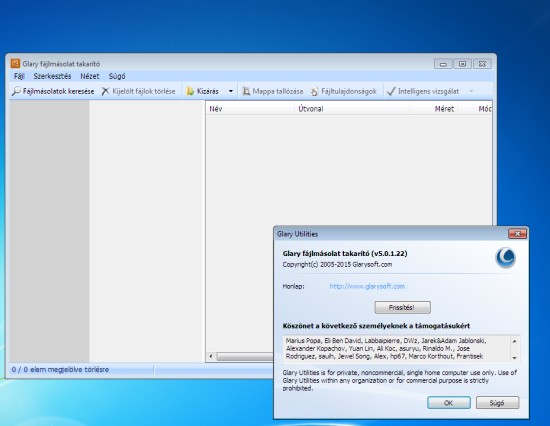Image resolution: width=550 pixels, height=426 pixels.
Task: Click the Kijelölt fájlok törlése label
Action: click(x=144, y=91)
